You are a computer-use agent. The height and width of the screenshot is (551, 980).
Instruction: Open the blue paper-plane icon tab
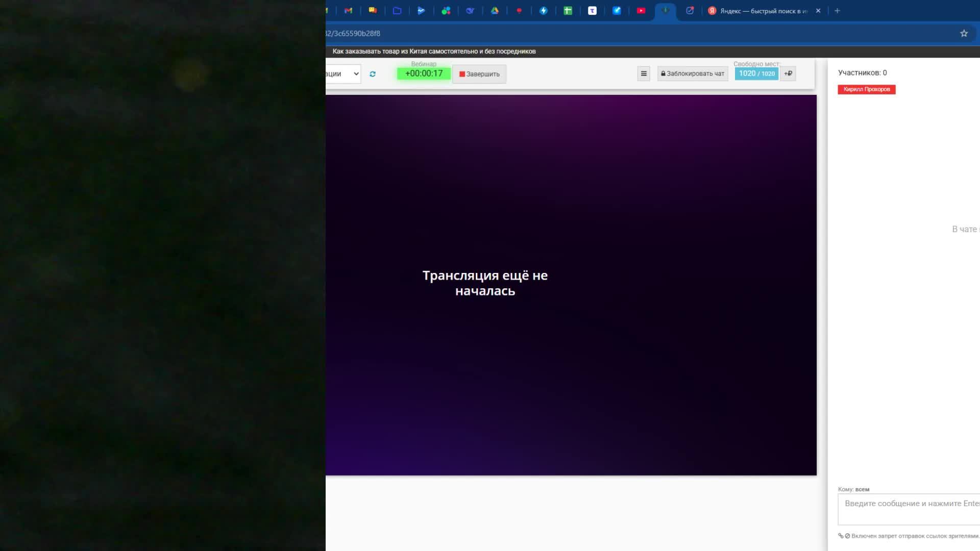(x=421, y=11)
